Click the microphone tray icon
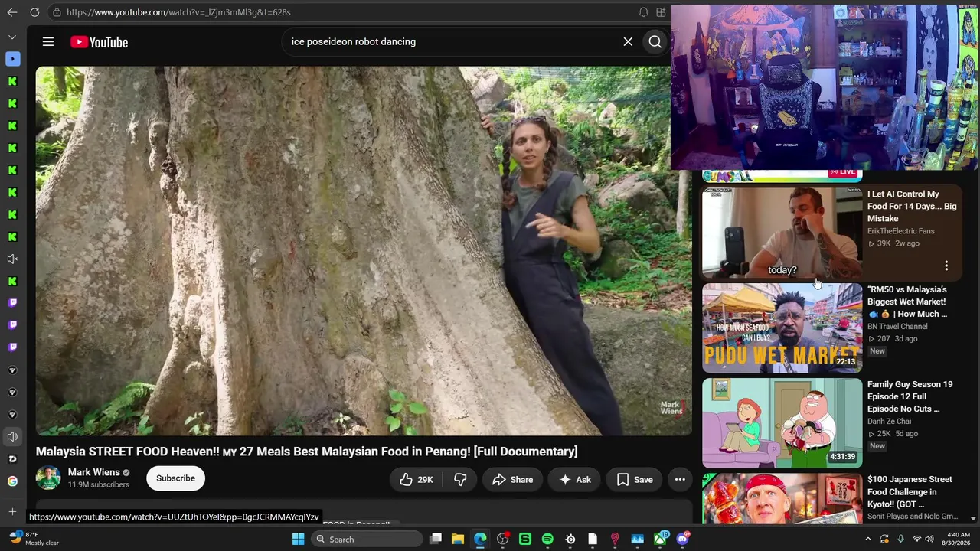980x551 pixels. [901, 540]
